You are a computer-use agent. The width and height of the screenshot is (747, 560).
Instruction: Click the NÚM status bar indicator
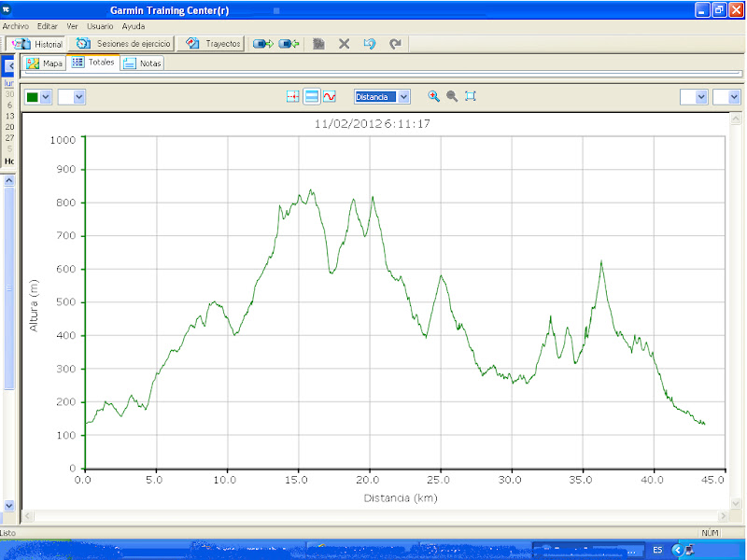click(710, 533)
